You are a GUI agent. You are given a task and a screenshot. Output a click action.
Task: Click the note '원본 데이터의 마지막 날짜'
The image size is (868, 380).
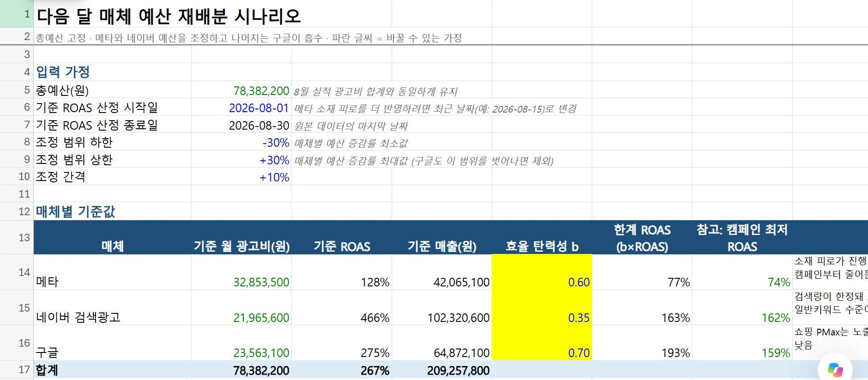point(351,126)
